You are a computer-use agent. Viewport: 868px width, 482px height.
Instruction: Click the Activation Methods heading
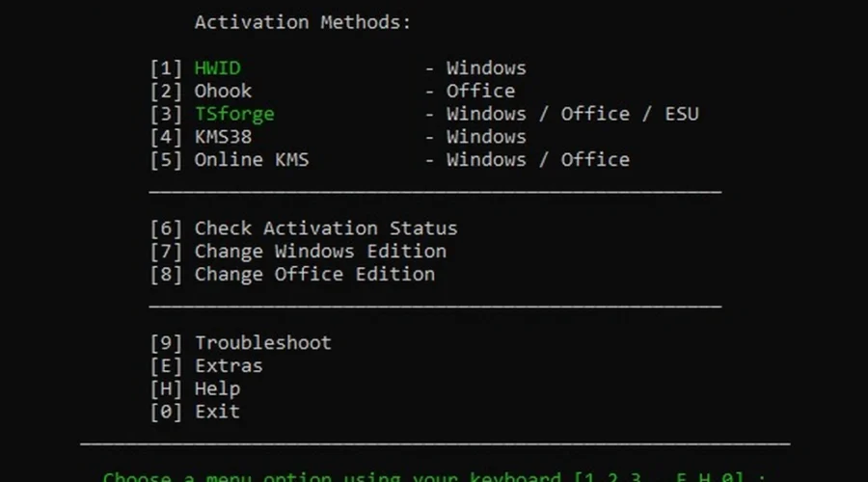coord(303,22)
